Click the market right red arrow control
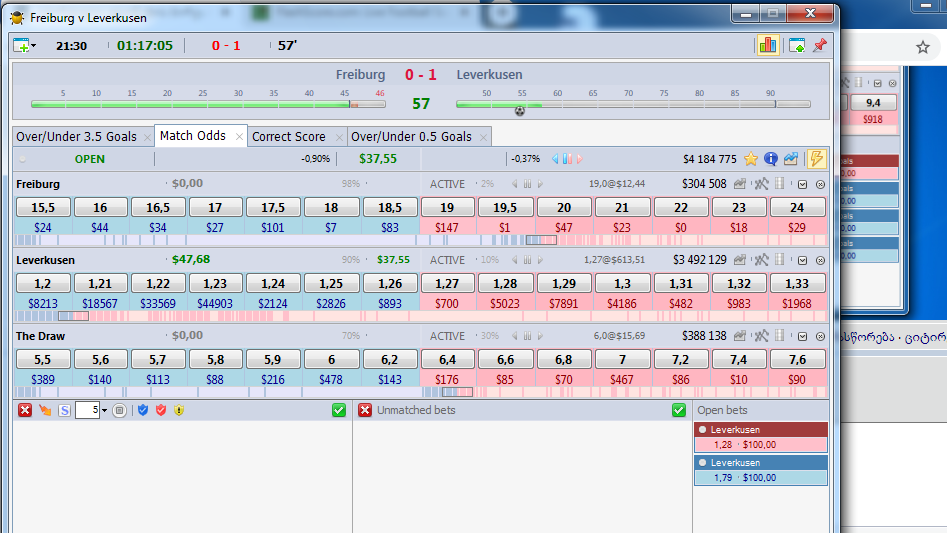The height and width of the screenshot is (533, 947). [580, 159]
